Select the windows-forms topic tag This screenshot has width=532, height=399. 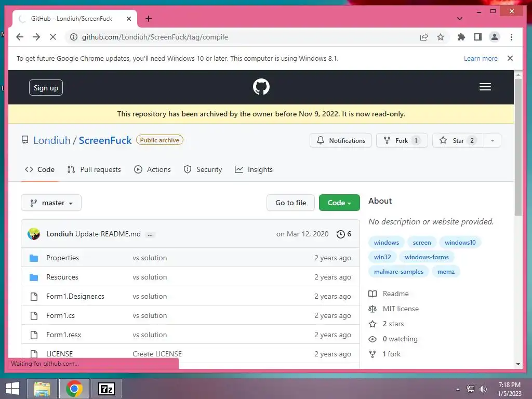(x=427, y=257)
